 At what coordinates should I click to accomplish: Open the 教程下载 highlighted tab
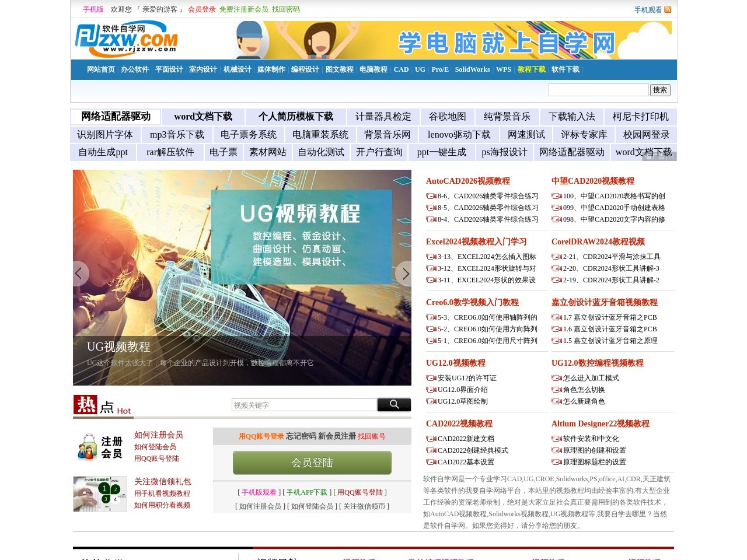531,69
